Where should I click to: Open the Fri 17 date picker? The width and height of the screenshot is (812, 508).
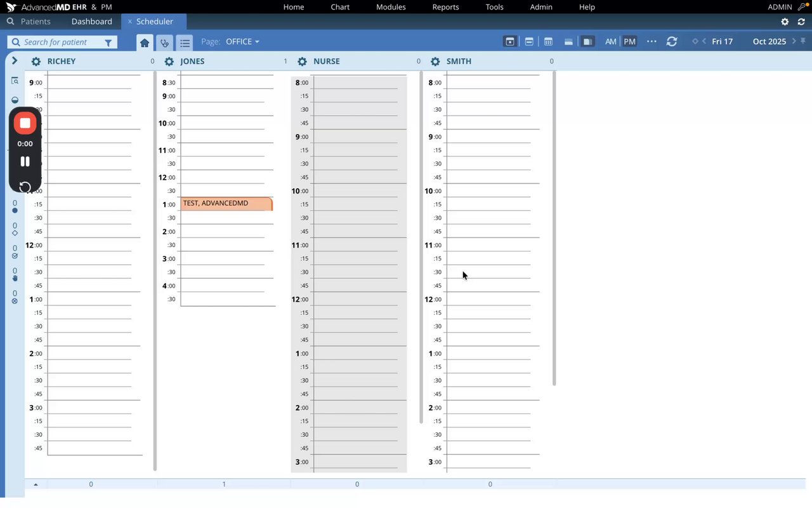coord(722,42)
